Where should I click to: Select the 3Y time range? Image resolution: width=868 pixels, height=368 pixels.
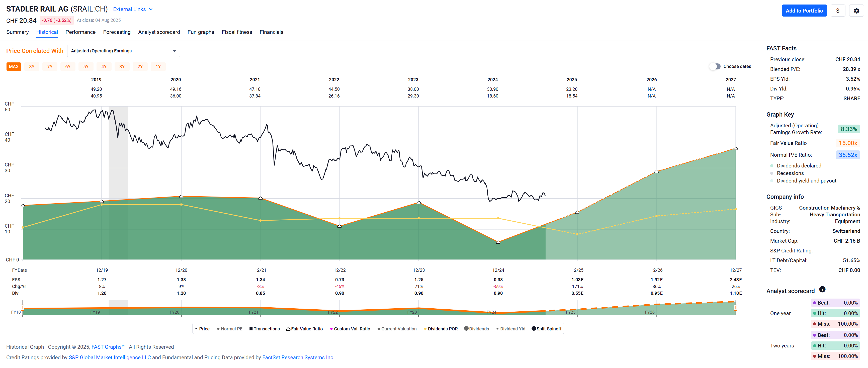click(x=122, y=67)
